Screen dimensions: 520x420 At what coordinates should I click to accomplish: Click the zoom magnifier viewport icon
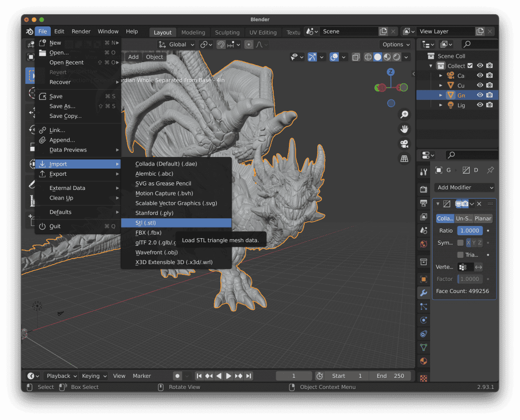tap(404, 114)
